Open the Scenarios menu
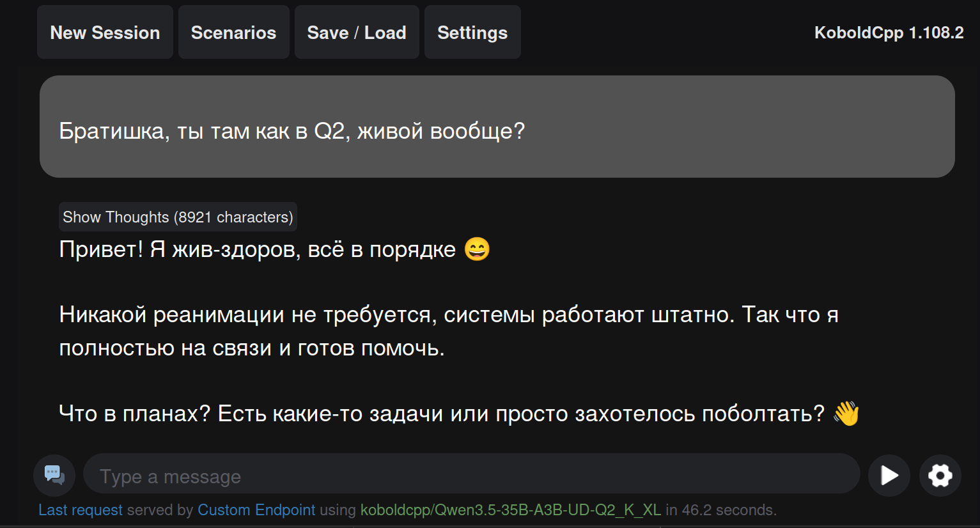980x528 pixels. pyautogui.click(x=233, y=33)
